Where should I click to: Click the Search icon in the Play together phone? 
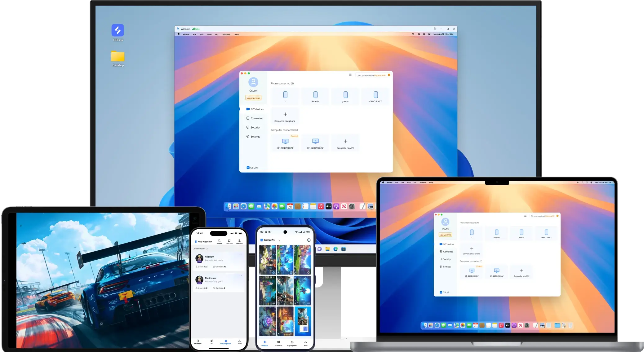[x=219, y=241]
